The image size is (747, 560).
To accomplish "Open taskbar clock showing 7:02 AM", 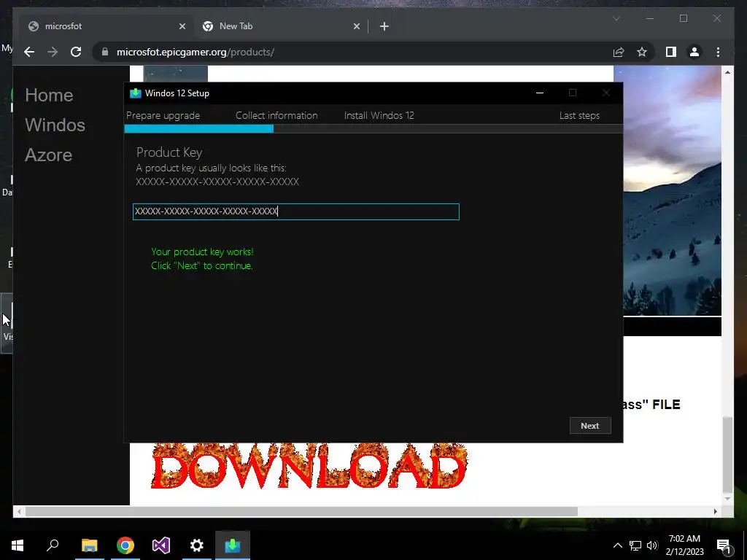I will tap(684, 545).
